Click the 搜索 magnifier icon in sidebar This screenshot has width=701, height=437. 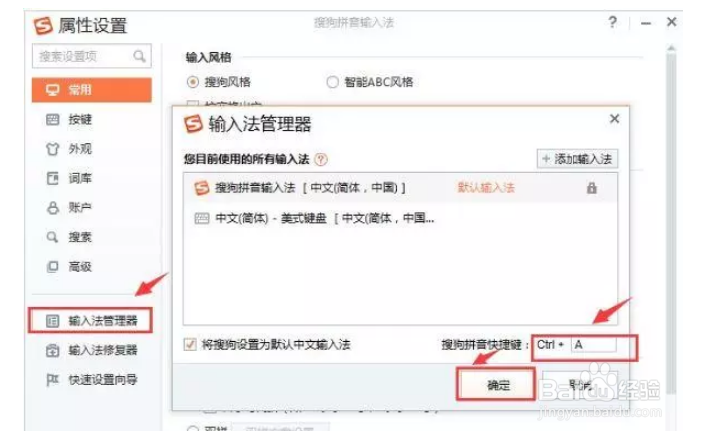tap(52, 237)
